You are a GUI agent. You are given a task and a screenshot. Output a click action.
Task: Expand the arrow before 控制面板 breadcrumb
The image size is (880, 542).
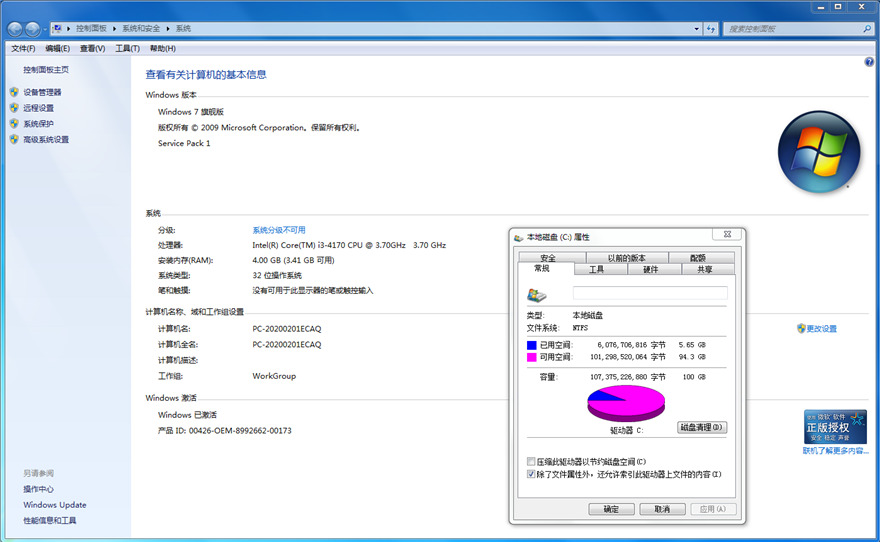point(68,29)
